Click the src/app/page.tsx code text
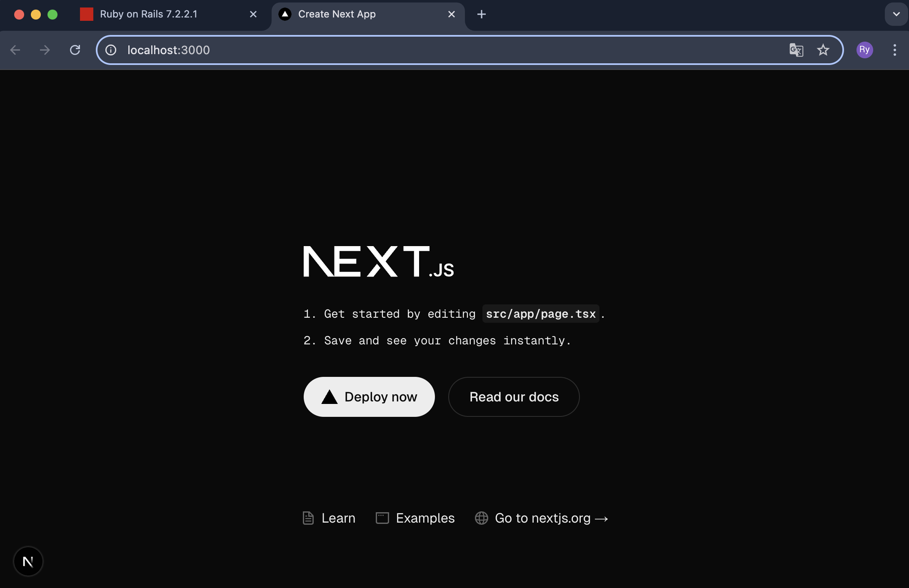This screenshot has width=909, height=588. pos(541,314)
